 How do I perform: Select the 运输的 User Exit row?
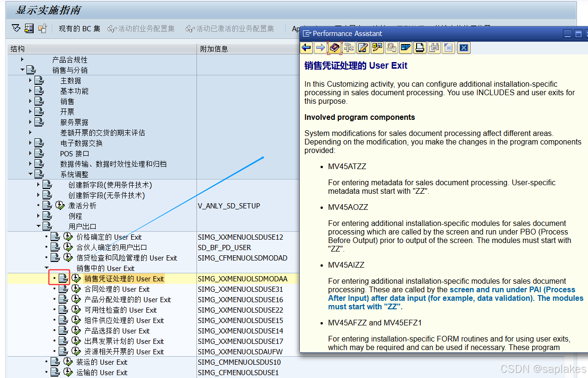102,372
